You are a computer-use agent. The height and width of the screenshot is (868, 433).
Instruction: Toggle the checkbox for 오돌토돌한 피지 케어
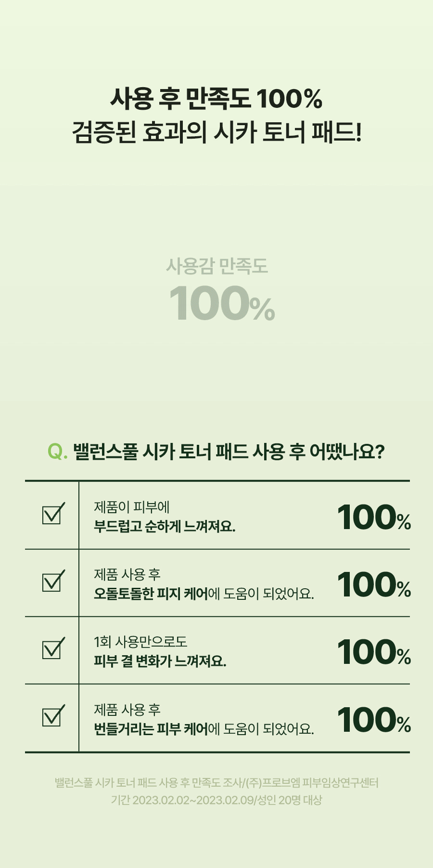point(52,582)
